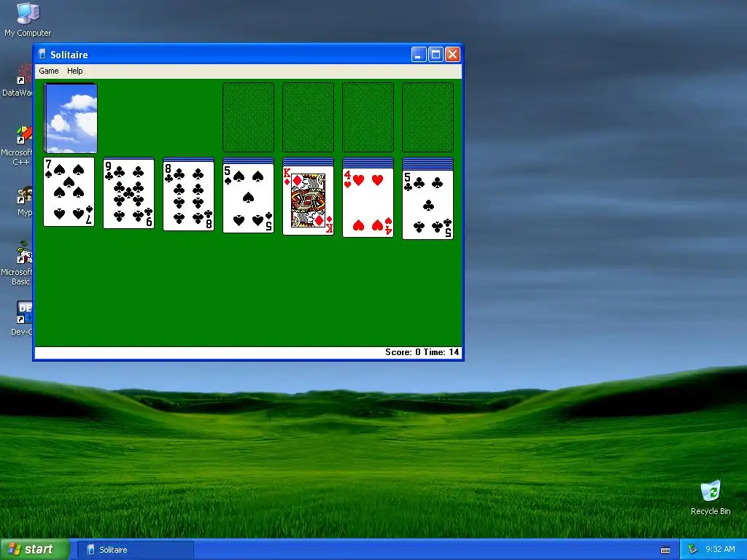Select the 8 of clubs card
The width and height of the screenshot is (747, 560).
pos(189,195)
